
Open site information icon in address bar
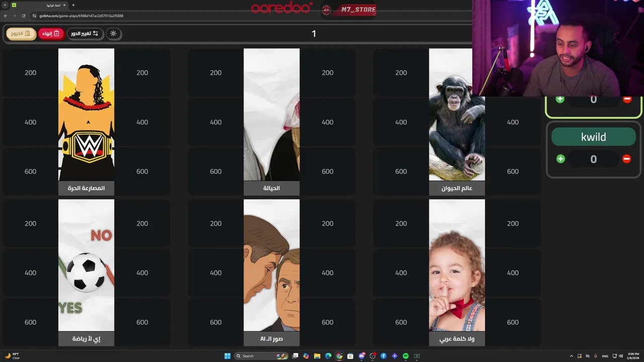click(34, 16)
